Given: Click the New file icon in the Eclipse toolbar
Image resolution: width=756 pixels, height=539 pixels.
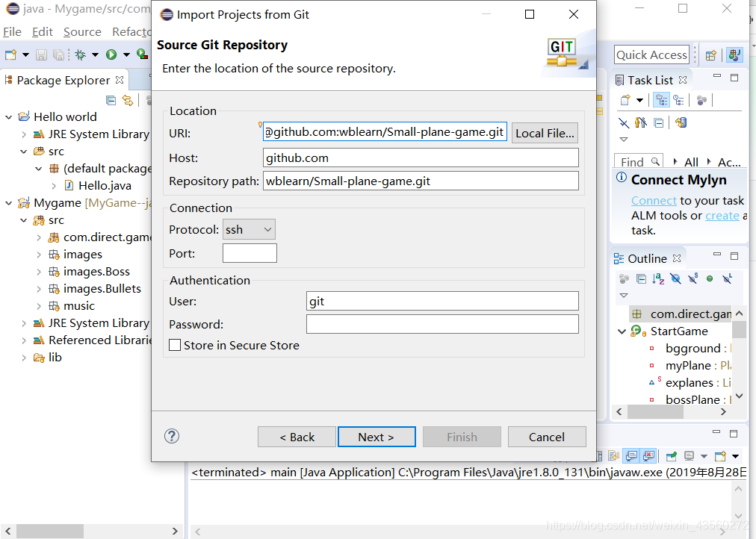Looking at the screenshot, I should (11, 55).
